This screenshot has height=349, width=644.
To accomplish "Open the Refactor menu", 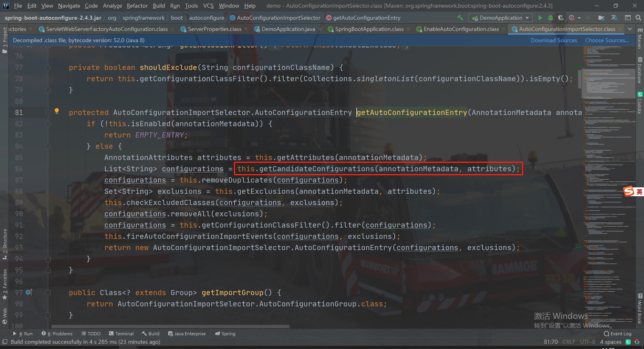I will 137,6.
